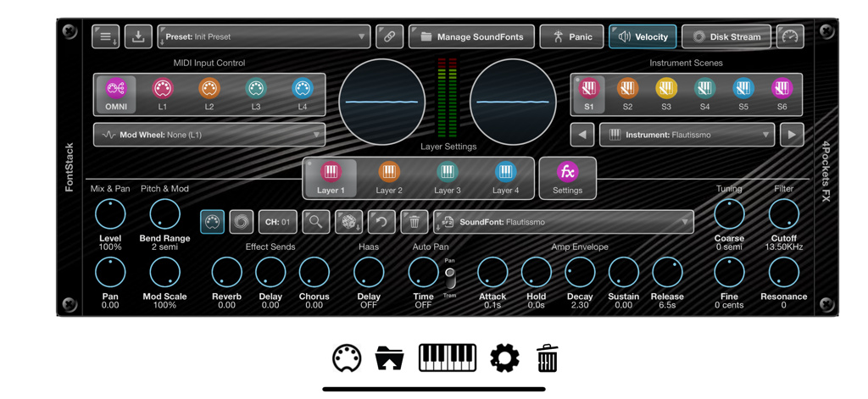868x399 pixels.
Task: Choose instrument scene S3
Action: tap(666, 95)
